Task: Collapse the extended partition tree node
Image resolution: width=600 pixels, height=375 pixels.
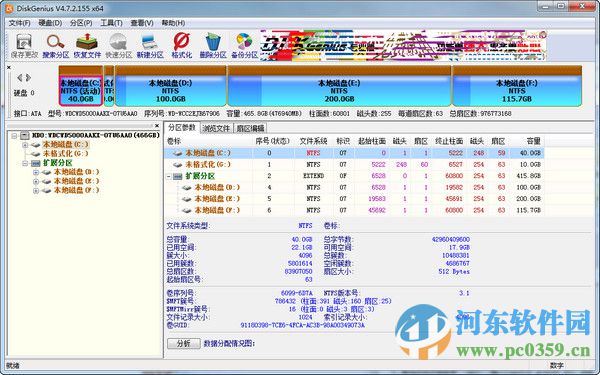Action: tap(25, 163)
